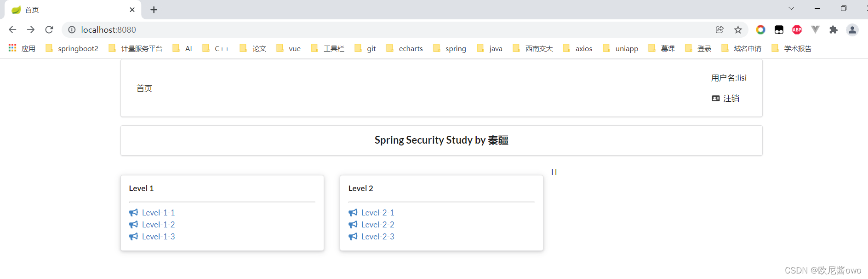Open the 应用 apps shortcut
This screenshot has height=279, width=868.
(22, 48)
